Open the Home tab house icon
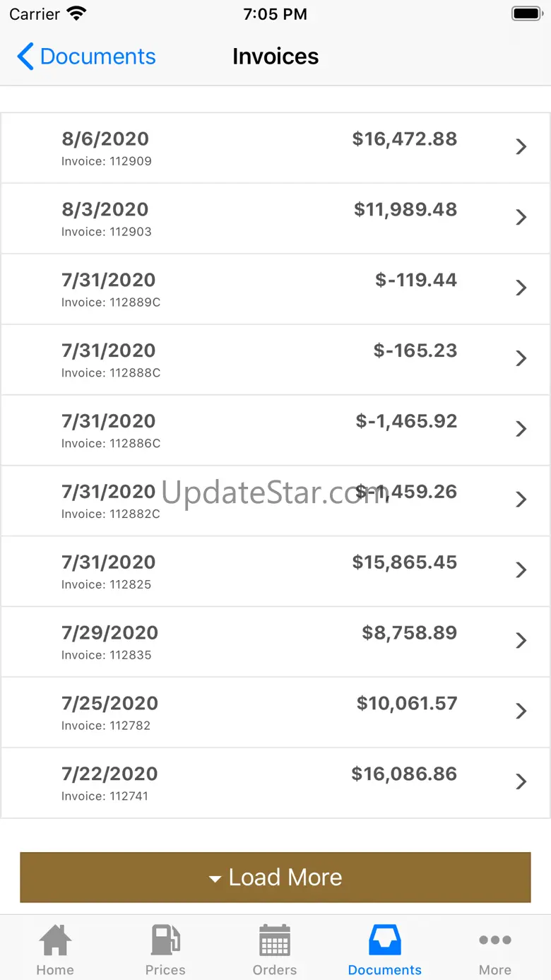 click(x=55, y=940)
